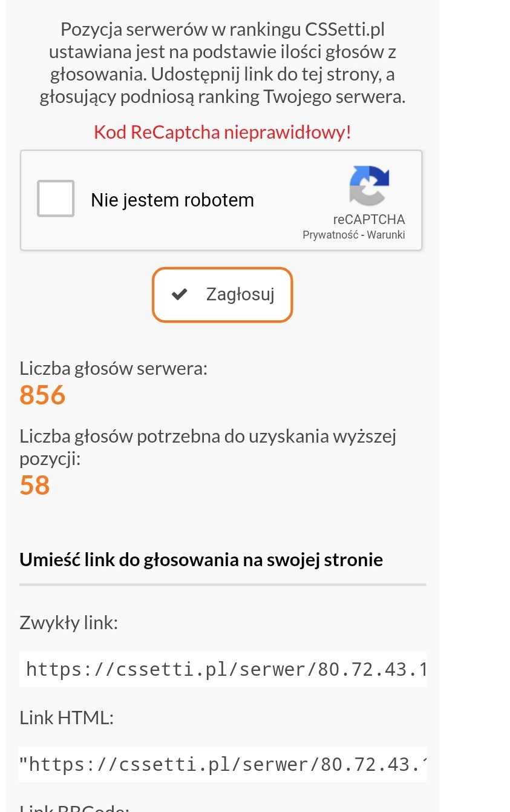Image resolution: width=510 pixels, height=812 pixels.
Task: Click the "Zwykły link:" label
Action: [68, 622]
